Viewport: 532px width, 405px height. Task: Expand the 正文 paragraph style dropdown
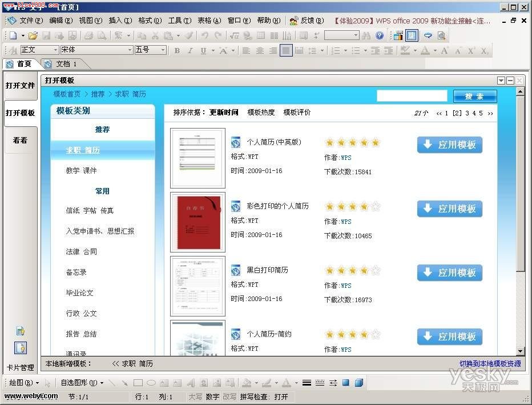tap(55, 50)
